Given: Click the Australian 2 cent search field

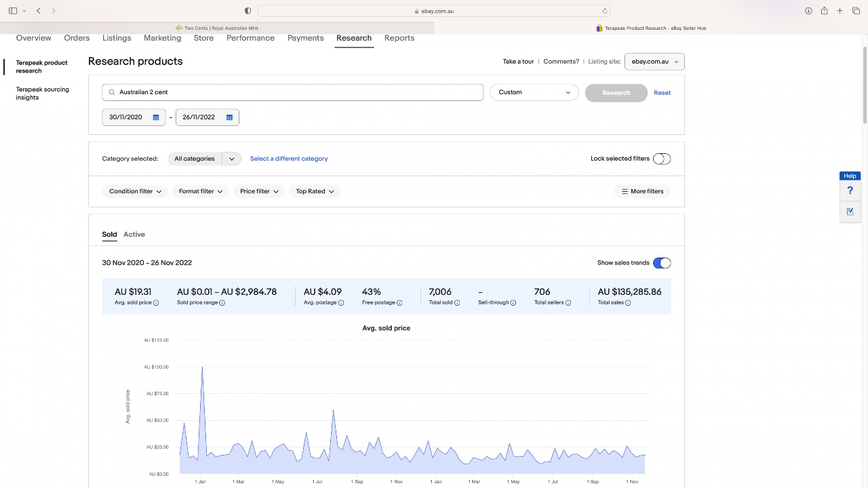Looking at the screenshot, I should [x=292, y=92].
